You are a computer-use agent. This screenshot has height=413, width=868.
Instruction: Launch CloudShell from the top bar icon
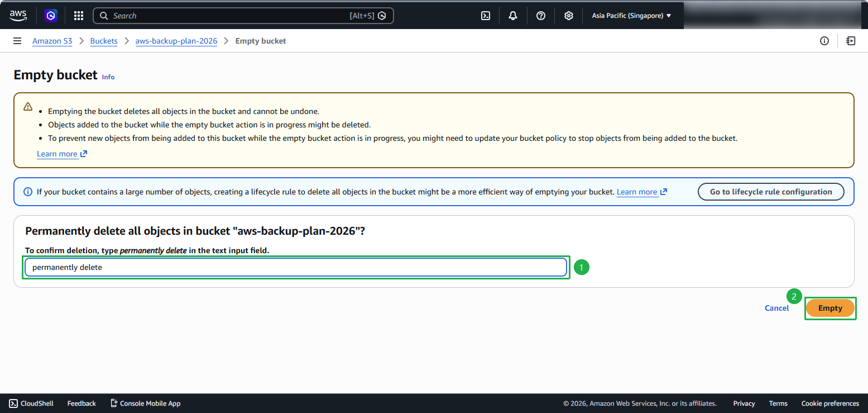click(x=486, y=16)
